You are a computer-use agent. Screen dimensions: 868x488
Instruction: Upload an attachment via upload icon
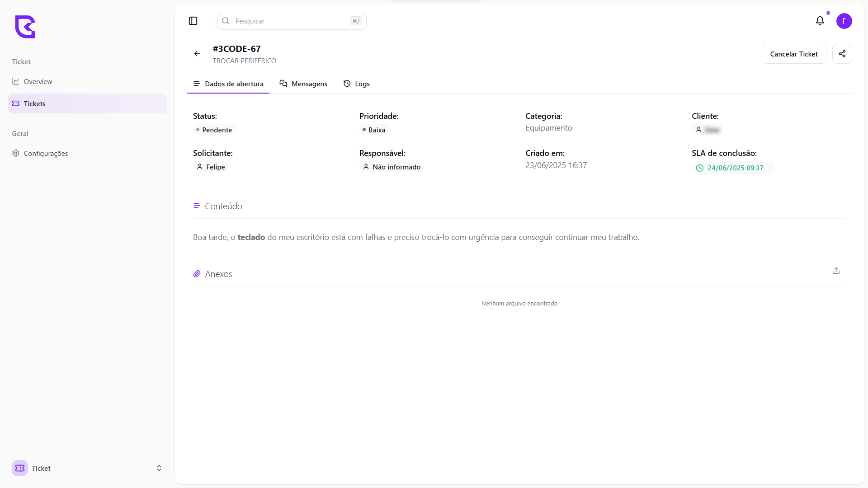coord(836,271)
